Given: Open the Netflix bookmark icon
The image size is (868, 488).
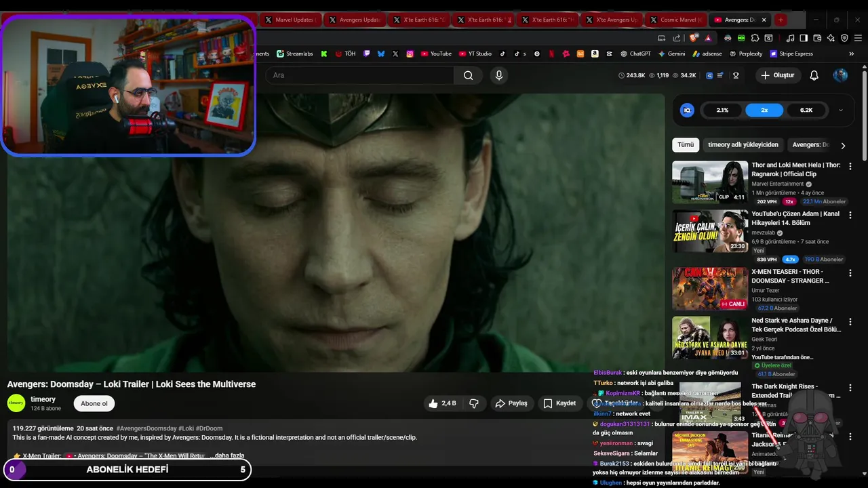Looking at the screenshot, I should (552, 54).
